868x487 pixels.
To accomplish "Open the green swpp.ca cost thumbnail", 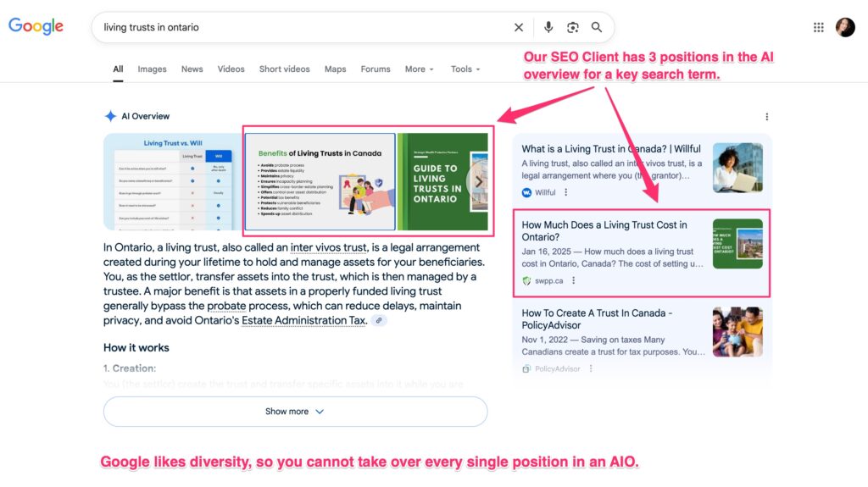I will [x=737, y=244].
